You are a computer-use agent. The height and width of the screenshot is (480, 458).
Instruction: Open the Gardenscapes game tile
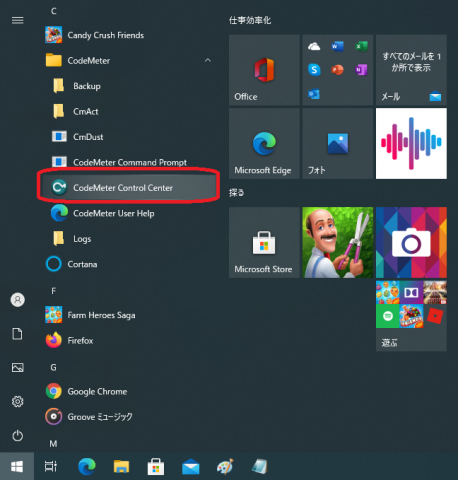338,242
